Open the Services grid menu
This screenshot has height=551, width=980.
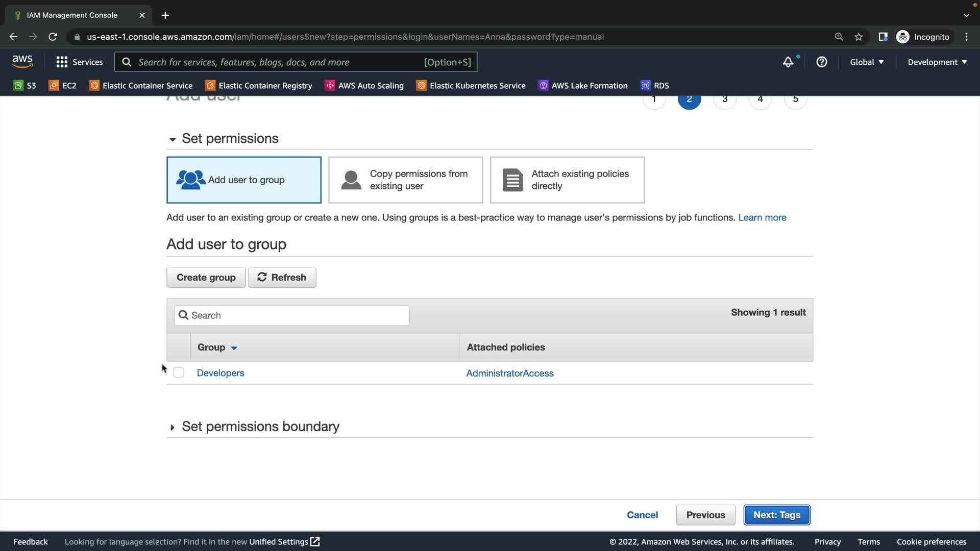[x=79, y=62]
